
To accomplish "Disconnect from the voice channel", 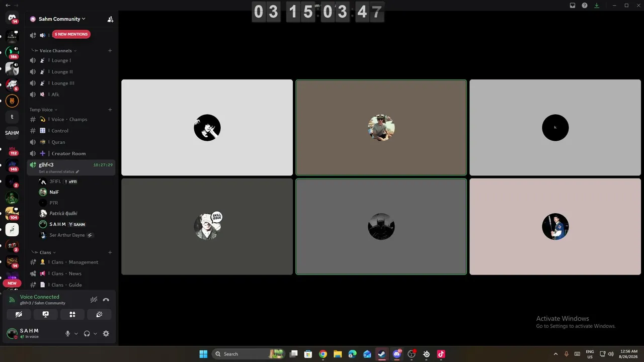I will 106,300.
